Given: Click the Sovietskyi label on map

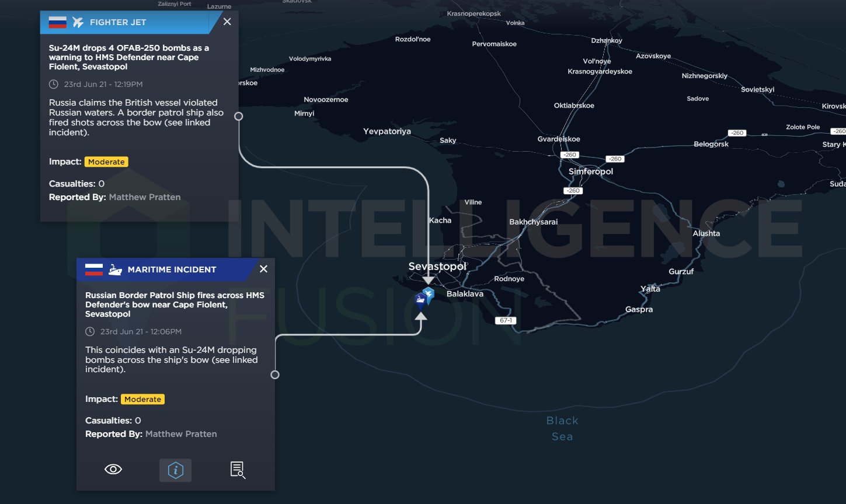Looking at the screenshot, I should click(758, 89).
